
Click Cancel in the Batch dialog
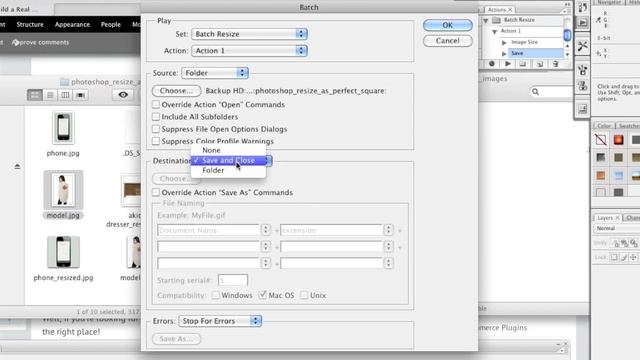(448, 41)
